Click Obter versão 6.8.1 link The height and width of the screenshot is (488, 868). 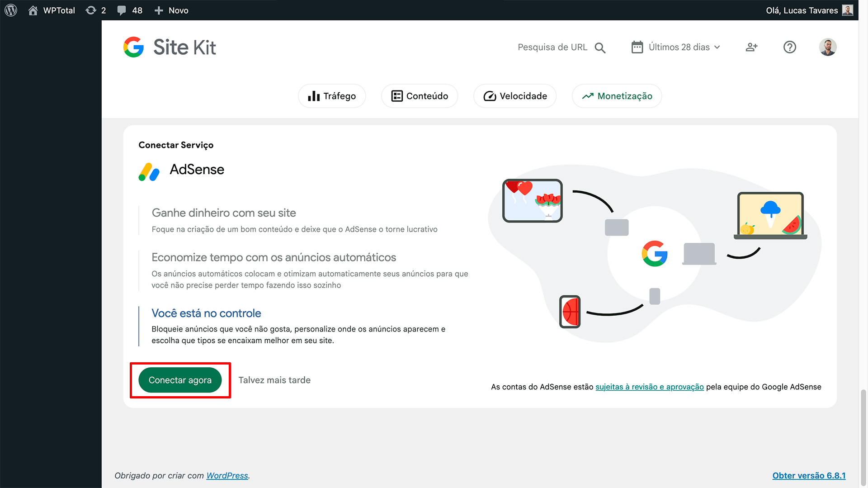point(809,475)
